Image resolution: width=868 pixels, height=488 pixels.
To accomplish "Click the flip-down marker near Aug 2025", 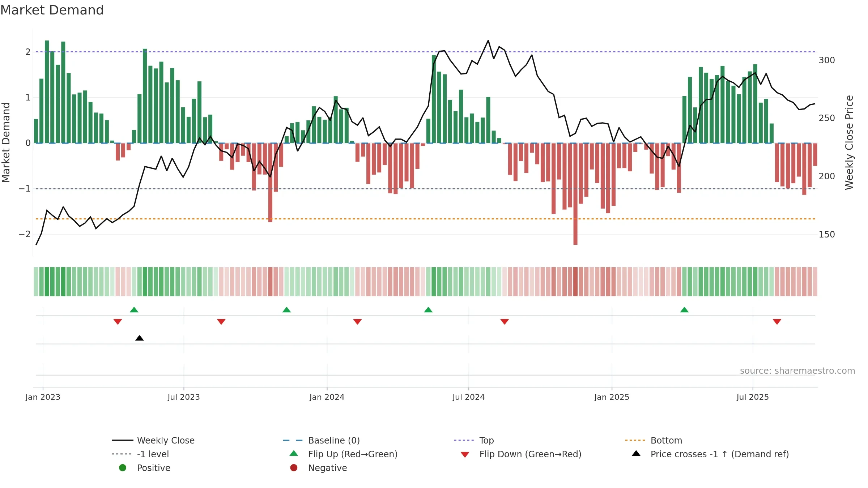I will (x=777, y=322).
